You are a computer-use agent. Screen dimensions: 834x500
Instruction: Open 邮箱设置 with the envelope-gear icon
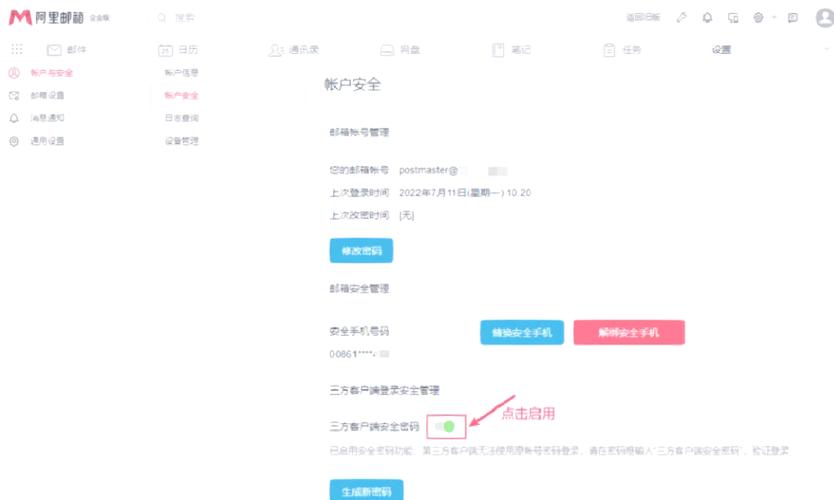pyautogui.click(x=37, y=95)
